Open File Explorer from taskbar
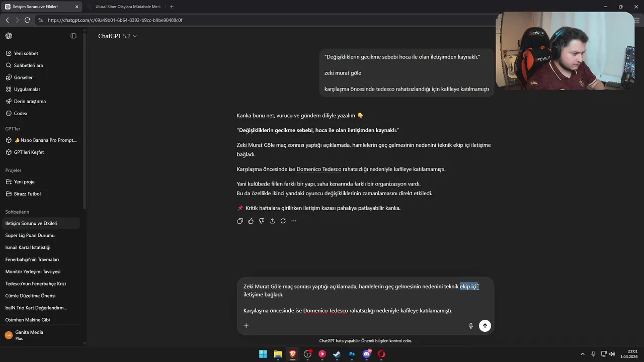This screenshot has height=362, width=644. click(x=278, y=354)
